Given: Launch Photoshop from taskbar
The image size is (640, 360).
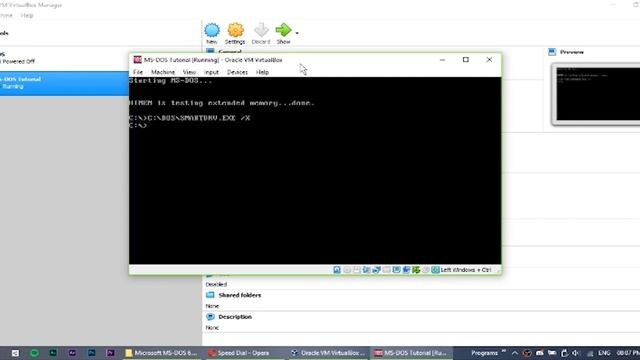Looking at the screenshot, I should [x=91, y=353].
